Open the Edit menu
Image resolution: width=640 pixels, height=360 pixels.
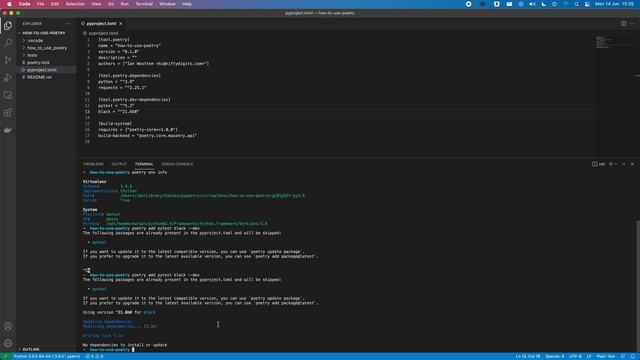54,4
